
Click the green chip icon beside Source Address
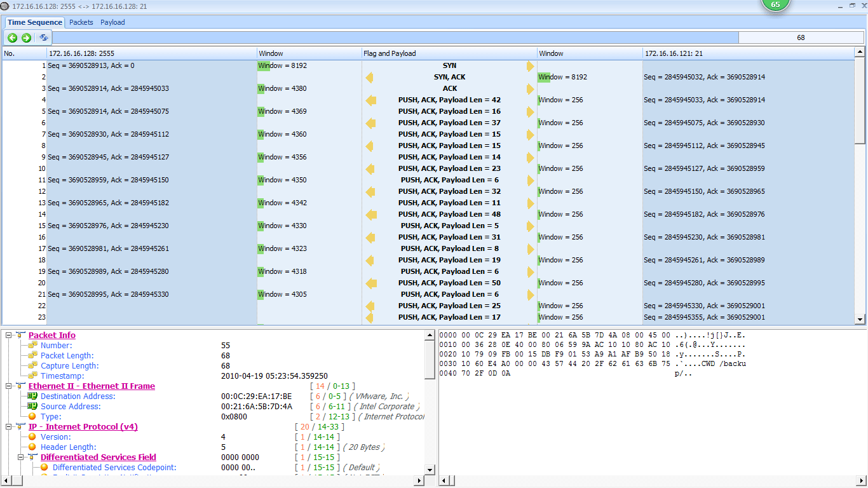click(x=32, y=406)
